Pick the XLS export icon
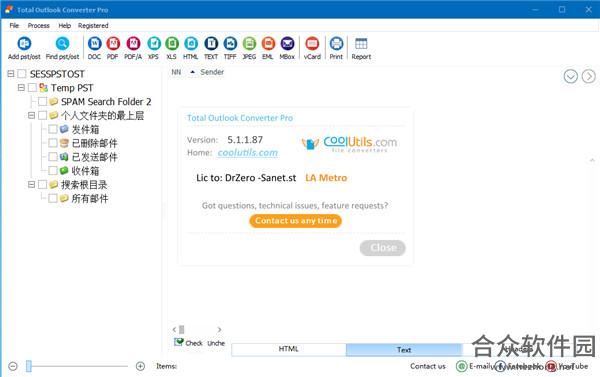Viewport: 600px width, 377px height. click(172, 44)
